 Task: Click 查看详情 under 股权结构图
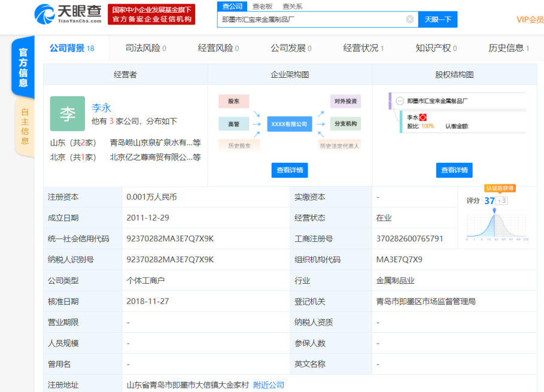point(454,170)
